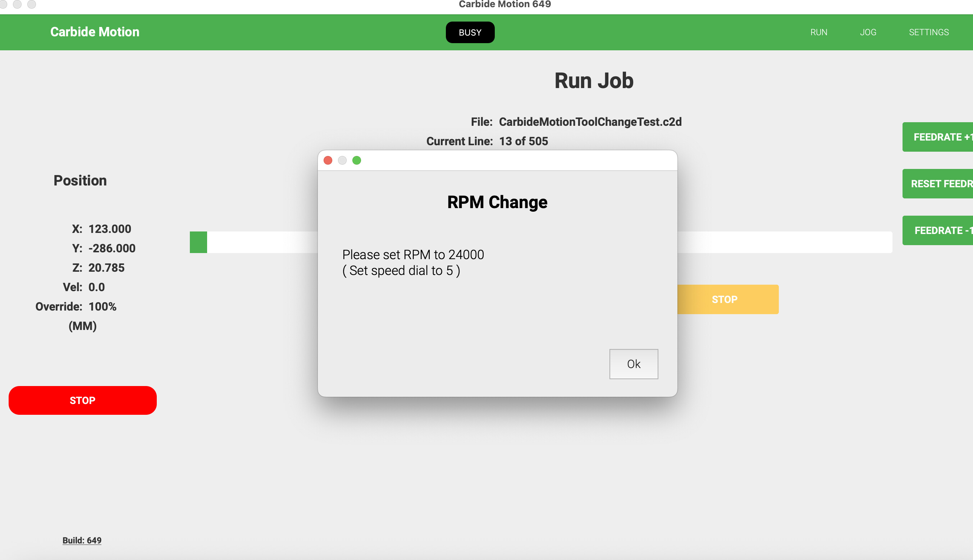The image size is (973, 560).
Task: Open the RUN tab
Action: 819,32
